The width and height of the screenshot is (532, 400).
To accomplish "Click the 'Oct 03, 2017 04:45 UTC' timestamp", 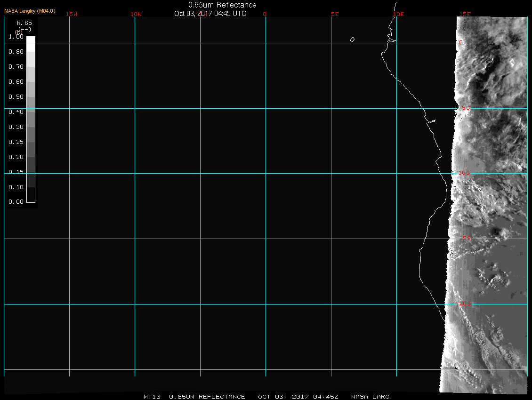I will (210, 14).
